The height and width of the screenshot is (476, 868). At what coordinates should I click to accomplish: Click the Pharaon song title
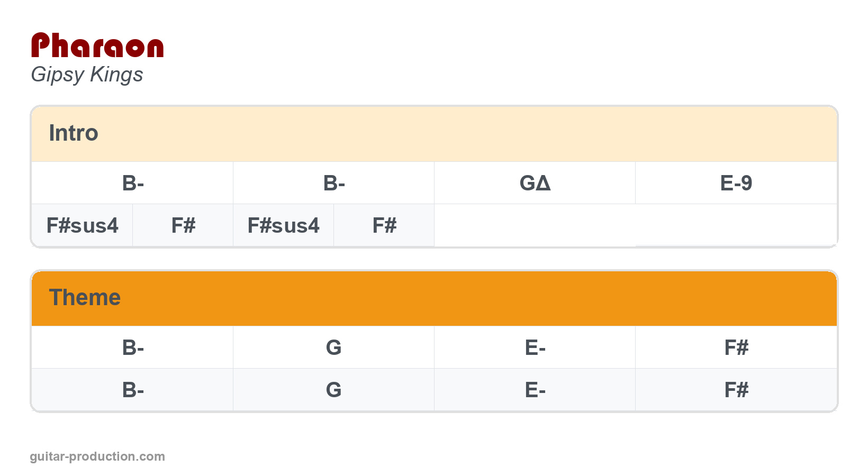pos(97,45)
